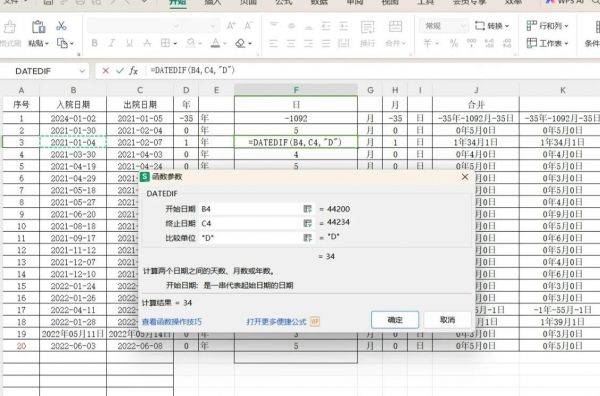Expand the 粘贴 paste dropdown arrow
600x396 pixels.
tap(47, 44)
